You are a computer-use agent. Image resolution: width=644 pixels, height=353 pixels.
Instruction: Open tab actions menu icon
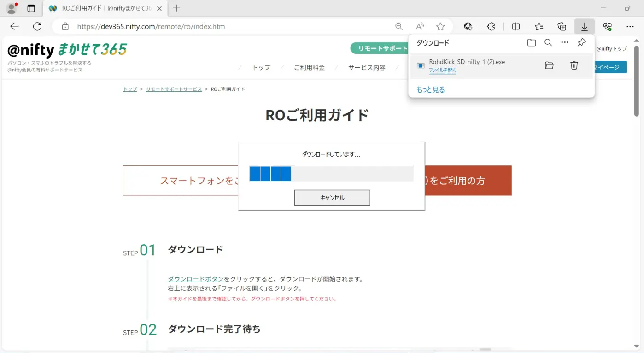[31, 8]
